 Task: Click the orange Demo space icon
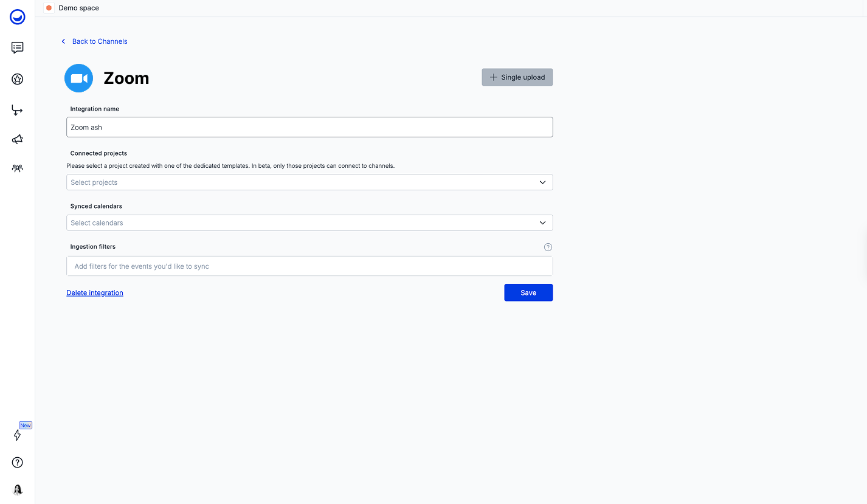[x=49, y=8]
